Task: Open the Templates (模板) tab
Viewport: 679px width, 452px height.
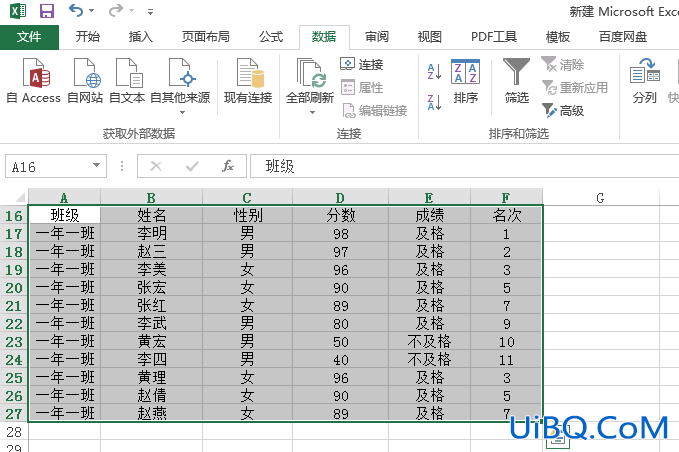Action: 558,37
